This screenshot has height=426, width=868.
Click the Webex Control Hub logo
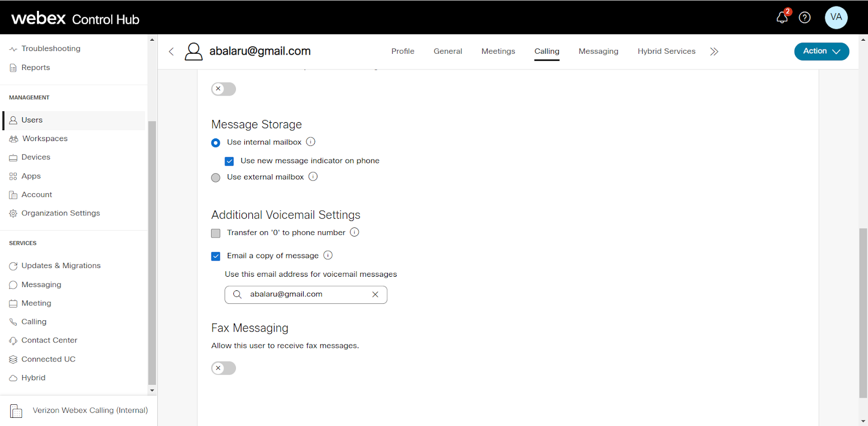tap(75, 18)
